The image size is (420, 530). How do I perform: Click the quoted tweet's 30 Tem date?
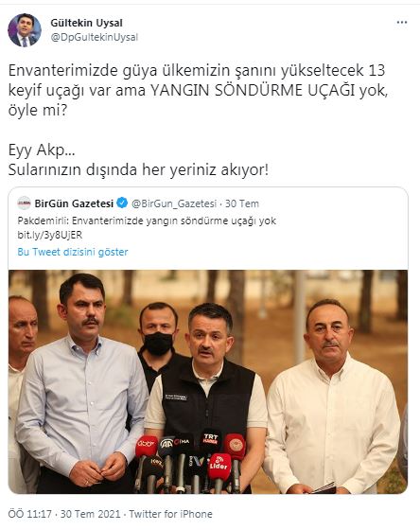point(242,203)
